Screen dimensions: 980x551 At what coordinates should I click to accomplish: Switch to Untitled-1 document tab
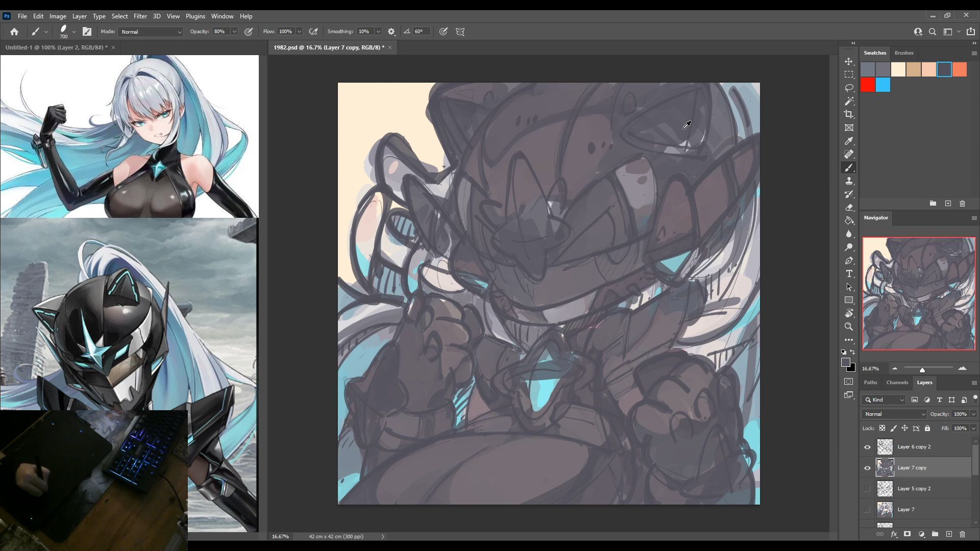click(x=56, y=47)
